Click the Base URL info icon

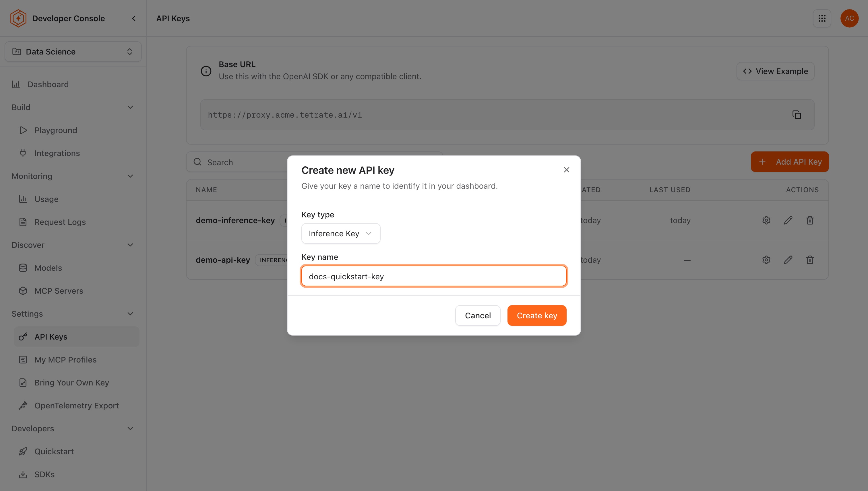[x=206, y=71]
